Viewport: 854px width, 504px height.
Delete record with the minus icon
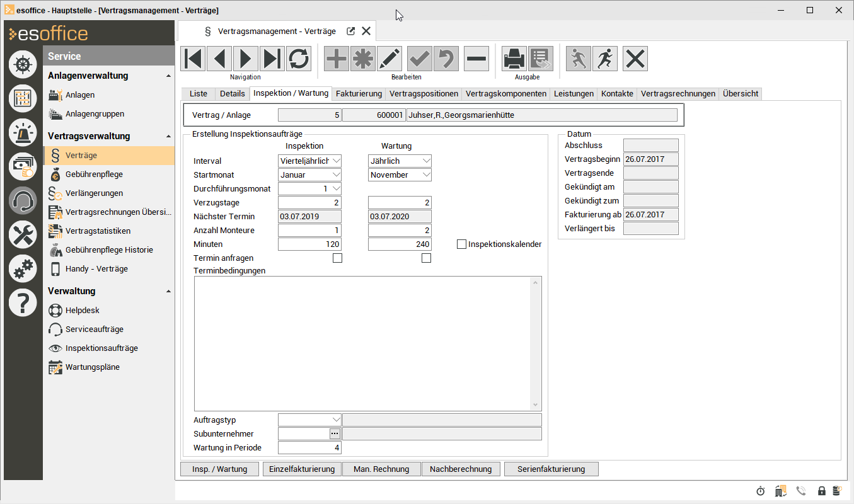click(476, 59)
